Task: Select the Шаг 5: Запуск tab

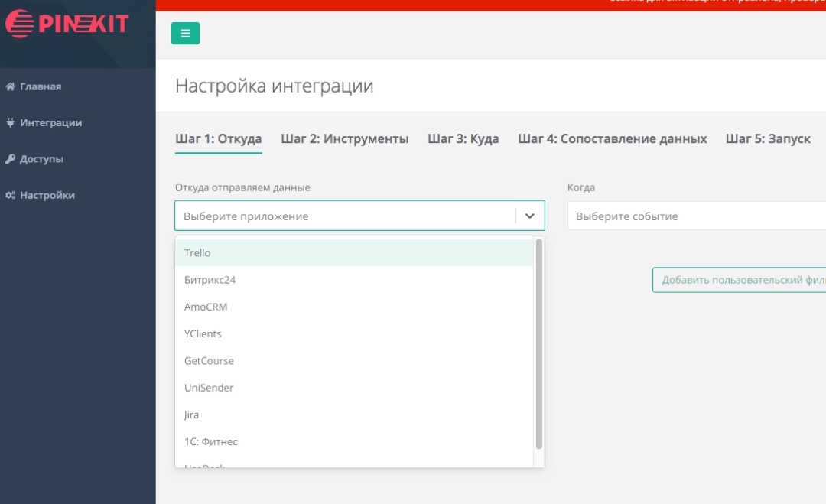Action: (768, 138)
